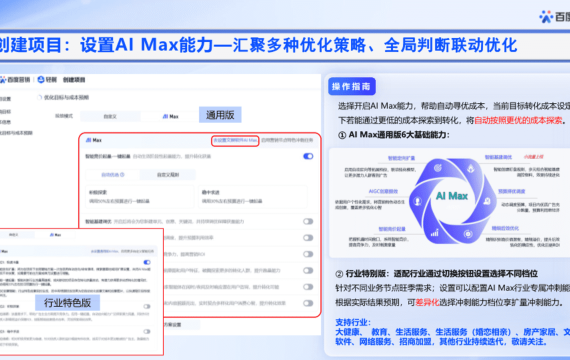Switch to the 自定义规则 tab
The image size is (570, 360).
(168, 175)
